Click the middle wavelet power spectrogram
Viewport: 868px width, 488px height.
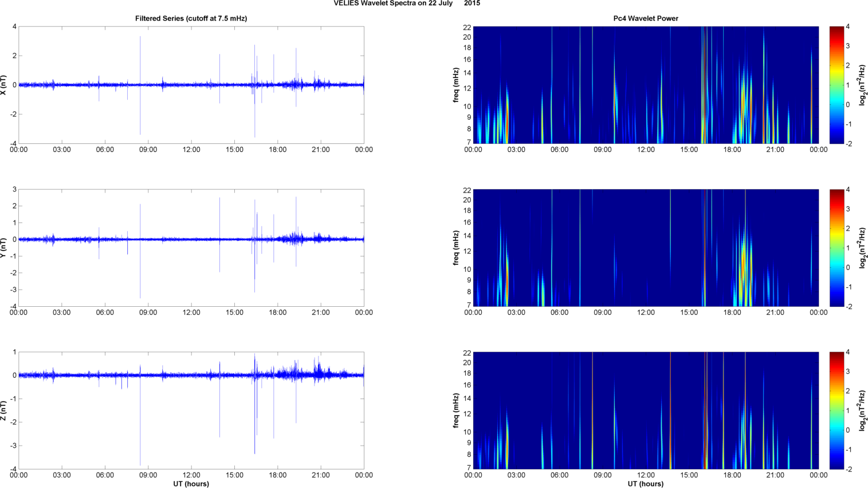pos(646,248)
